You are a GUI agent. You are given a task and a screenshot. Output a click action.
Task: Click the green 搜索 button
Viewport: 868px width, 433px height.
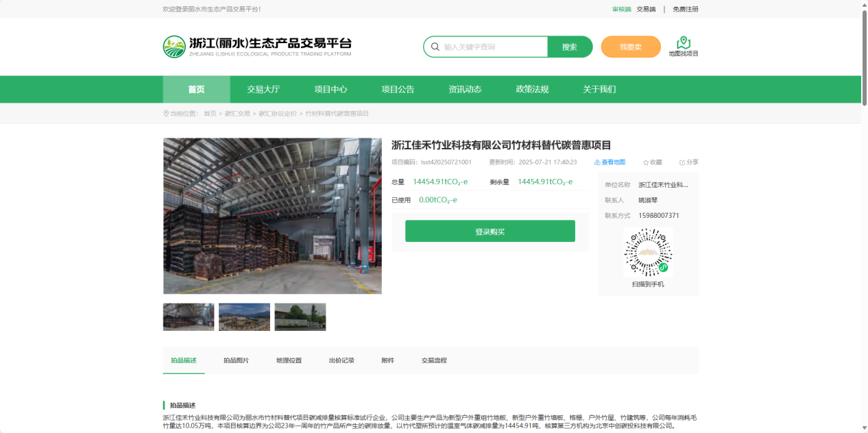570,47
